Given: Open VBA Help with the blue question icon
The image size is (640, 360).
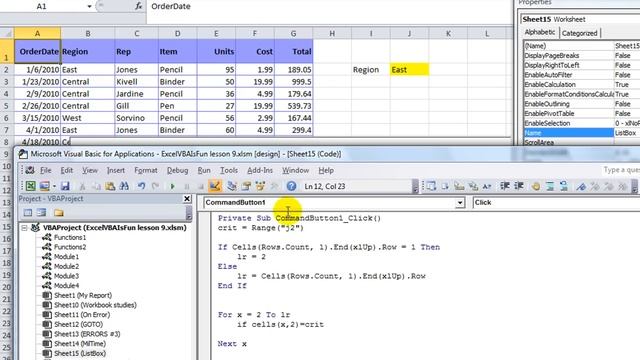Looking at the screenshot, I should click(x=291, y=186).
